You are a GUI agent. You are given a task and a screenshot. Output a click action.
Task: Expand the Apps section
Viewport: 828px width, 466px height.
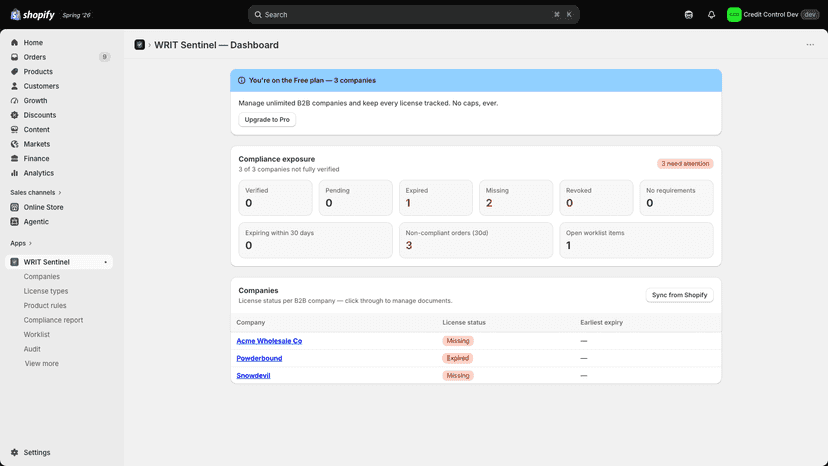point(21,243)
